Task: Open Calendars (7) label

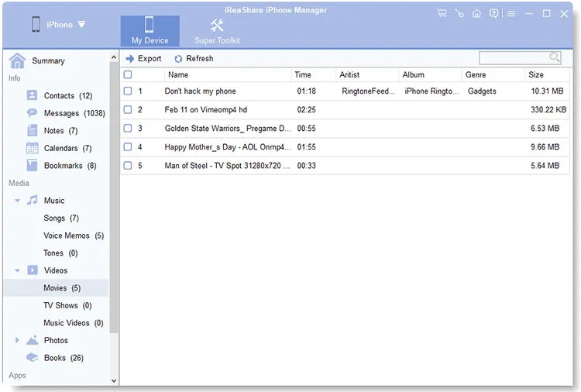Action: click(x=68, y=148)
